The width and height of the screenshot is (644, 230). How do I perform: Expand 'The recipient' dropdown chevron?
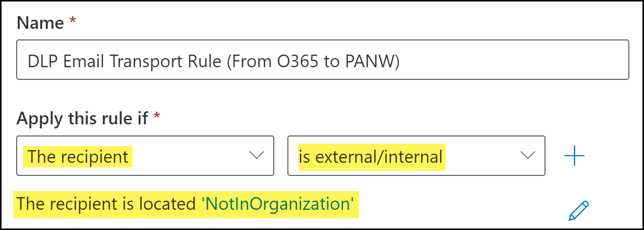pos(257,156)
